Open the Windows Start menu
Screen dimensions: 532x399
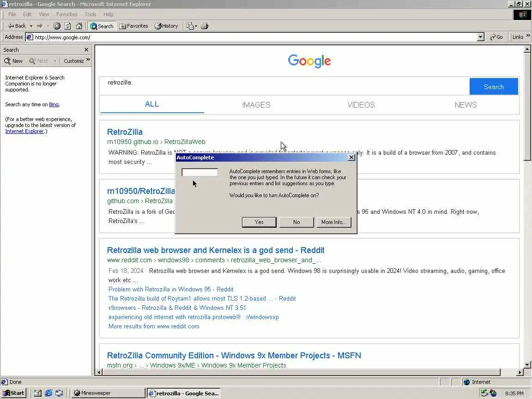tap(13, 393)
